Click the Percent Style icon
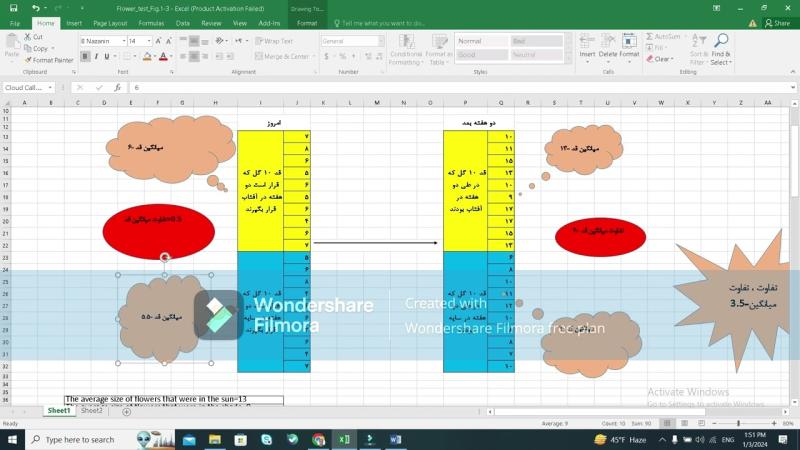 (343, 56)
